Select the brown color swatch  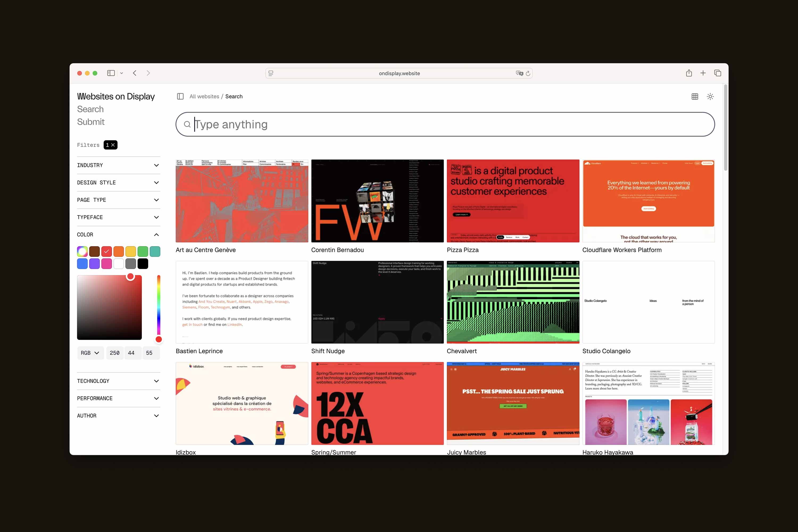tap(94, 251)
